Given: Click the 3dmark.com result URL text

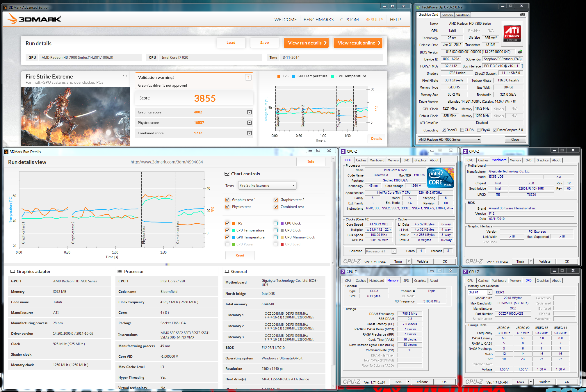Looking at the screenshot, I should pyautogui.click(x=167, y=162).
